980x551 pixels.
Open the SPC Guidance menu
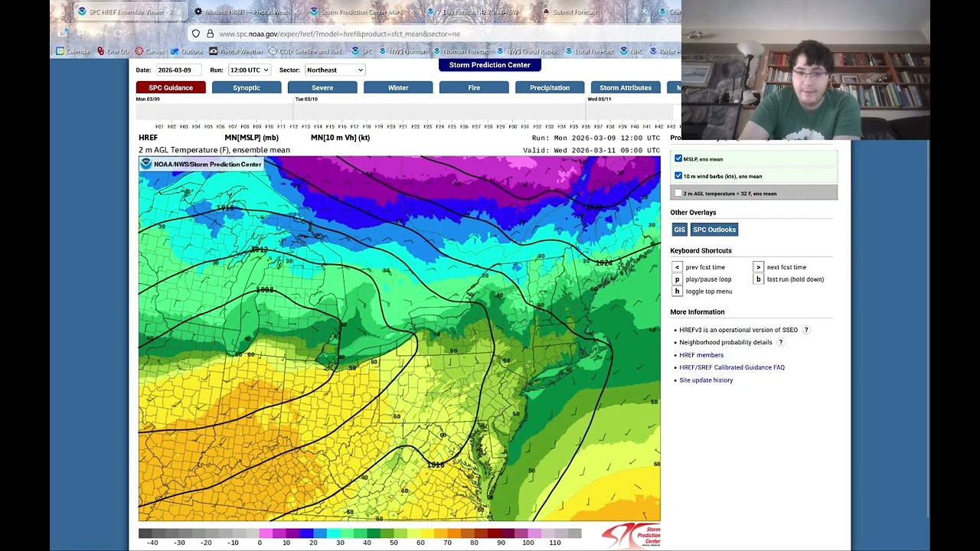171,87
